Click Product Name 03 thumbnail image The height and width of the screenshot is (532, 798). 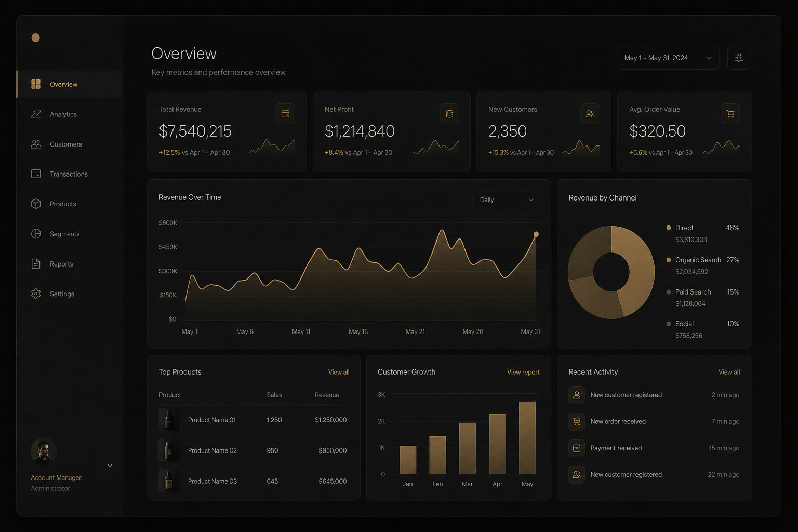click(x=169, y=481)
